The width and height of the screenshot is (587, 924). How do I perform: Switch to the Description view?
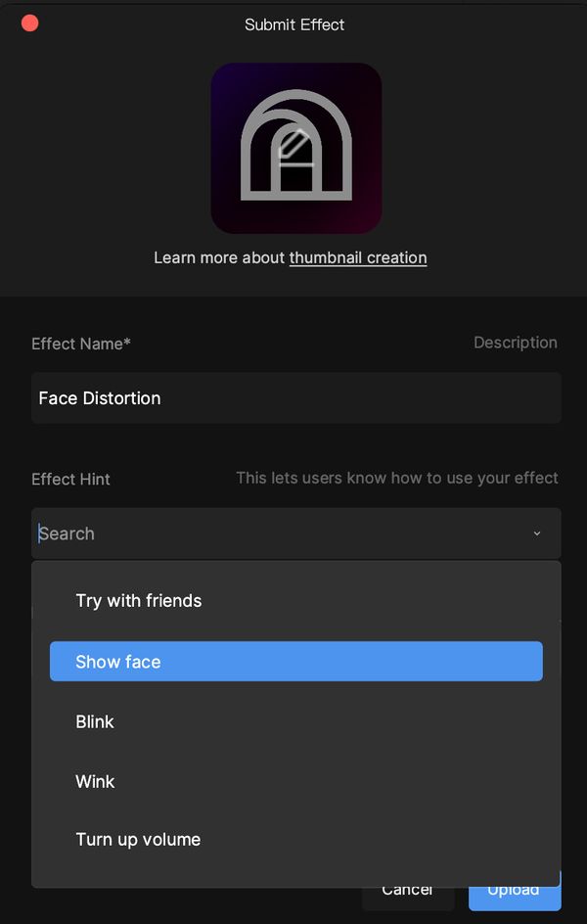pyautogui.click(x=516, y=343)
